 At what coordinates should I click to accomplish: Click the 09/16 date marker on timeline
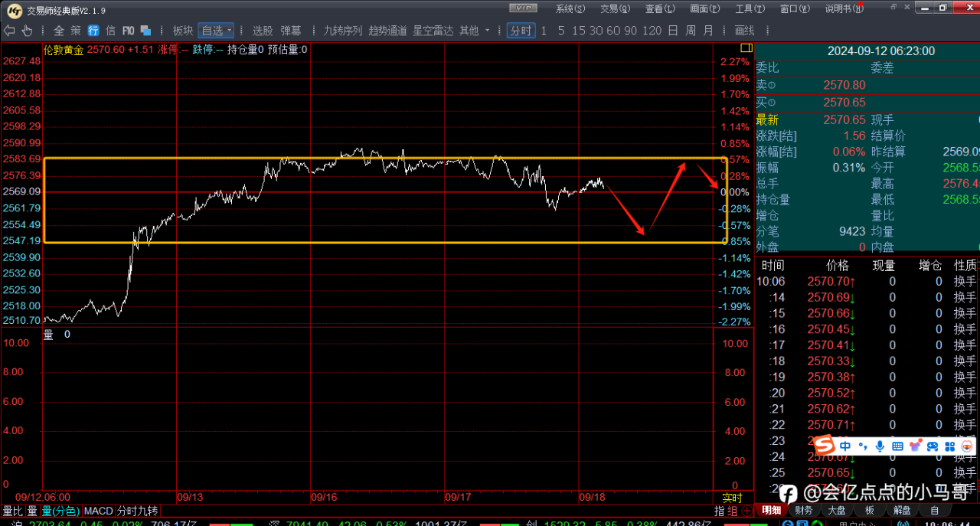[324, 497]
